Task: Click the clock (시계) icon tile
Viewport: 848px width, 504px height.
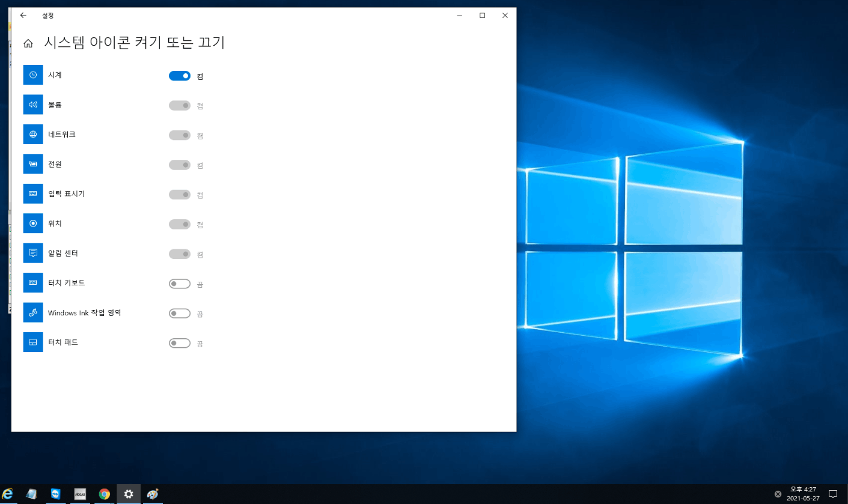Action: click(33, 75)
